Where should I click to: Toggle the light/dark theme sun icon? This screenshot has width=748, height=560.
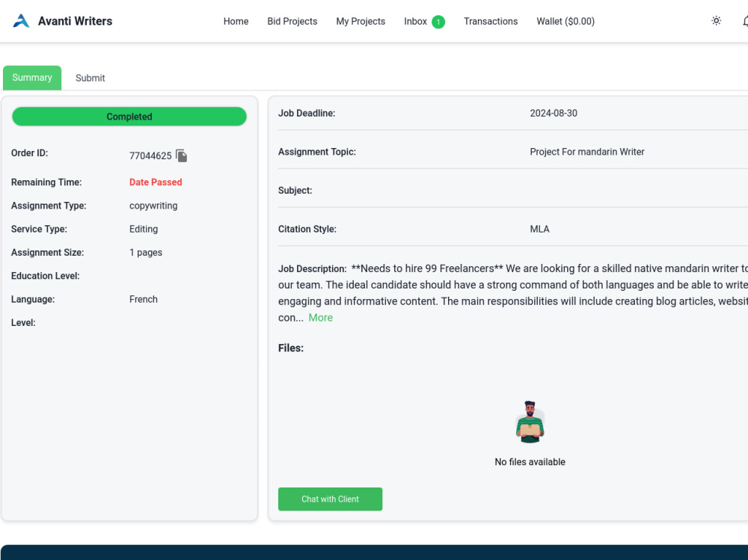pos(716,20)
